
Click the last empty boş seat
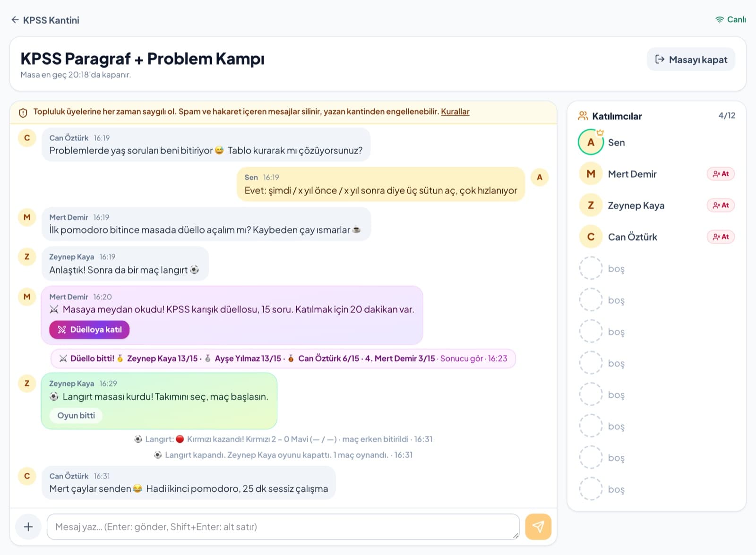tap(602, 489)
